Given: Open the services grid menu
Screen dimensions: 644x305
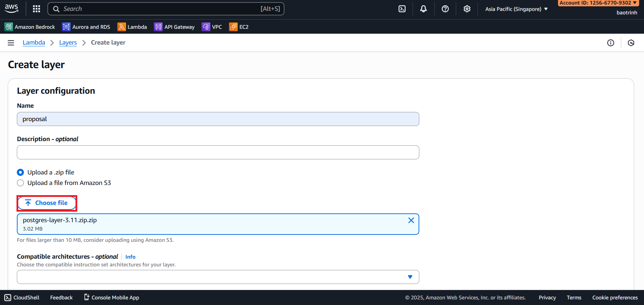Looking at the screenshot, I should coord(37,9).
